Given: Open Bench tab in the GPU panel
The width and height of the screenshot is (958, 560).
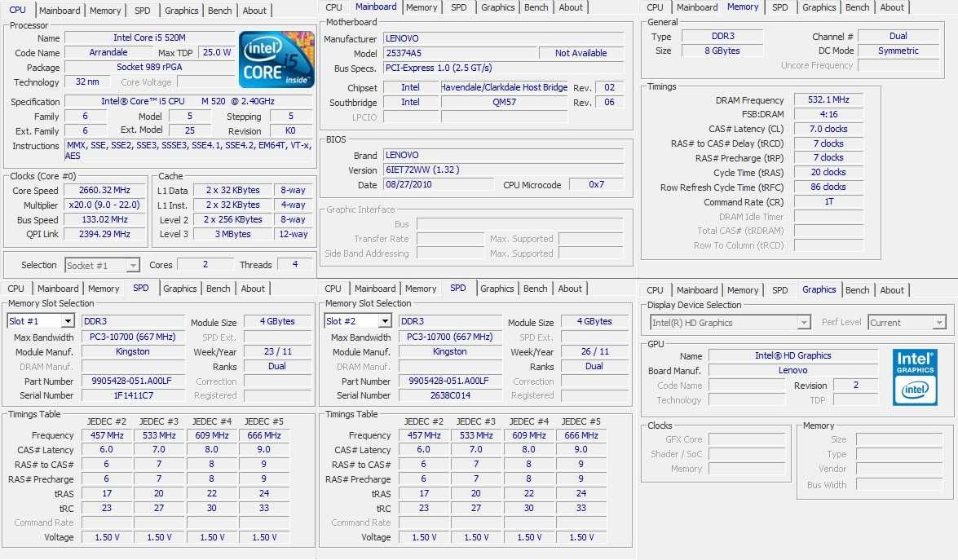Looking at the screenshot, I should (857, 290).
